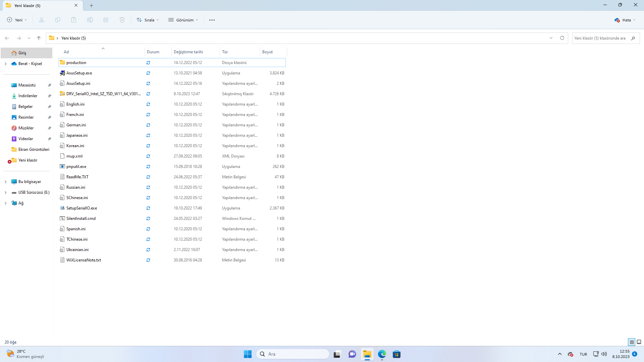Open the Görünüm view dropdown
The image size is (644, 362).
click(183, 20)
